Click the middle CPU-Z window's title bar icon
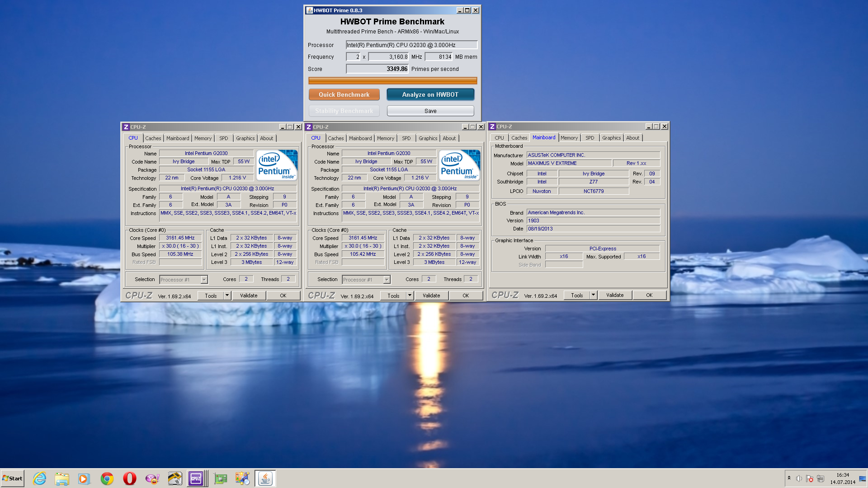 [x=309, y=127]
